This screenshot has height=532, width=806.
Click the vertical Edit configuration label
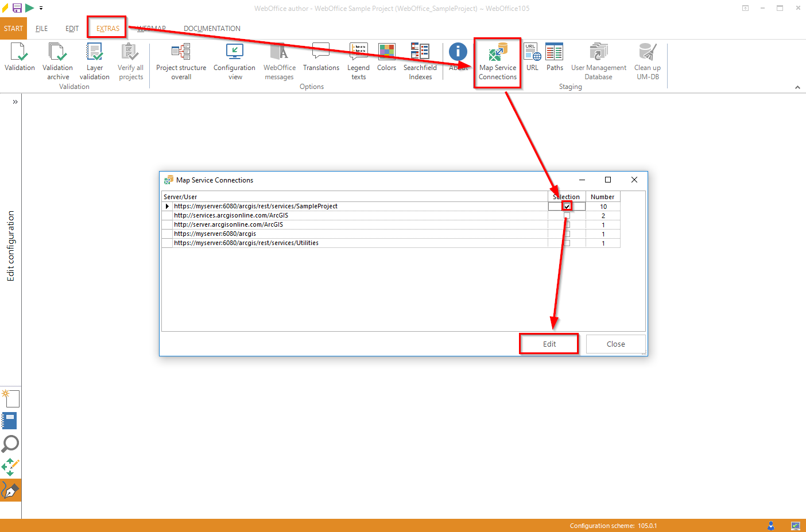pyautogui.click(x=11, y=246)
